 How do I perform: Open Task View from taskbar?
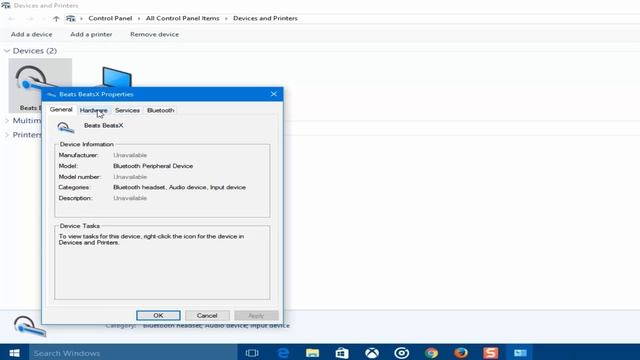[252, 353]
